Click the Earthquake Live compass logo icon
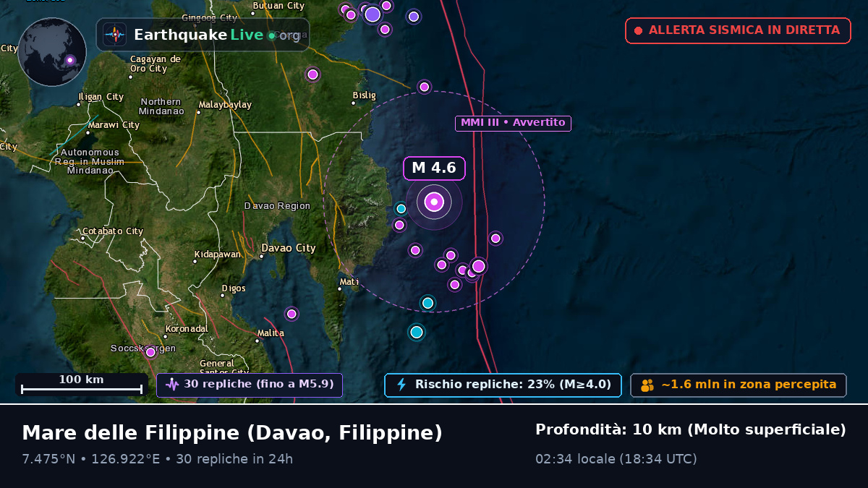The height and width of the screenshot is (488, 868). pyautogui.click(x=114, y=35)
